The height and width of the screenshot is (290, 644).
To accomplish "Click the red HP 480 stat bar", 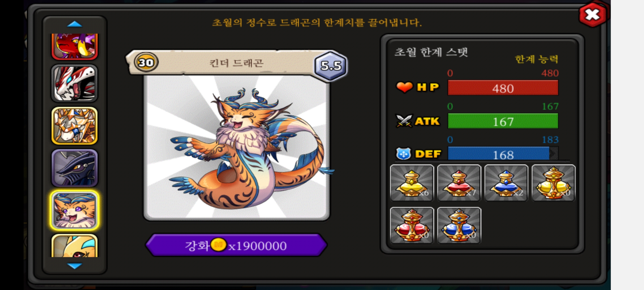I will [503, 88].
